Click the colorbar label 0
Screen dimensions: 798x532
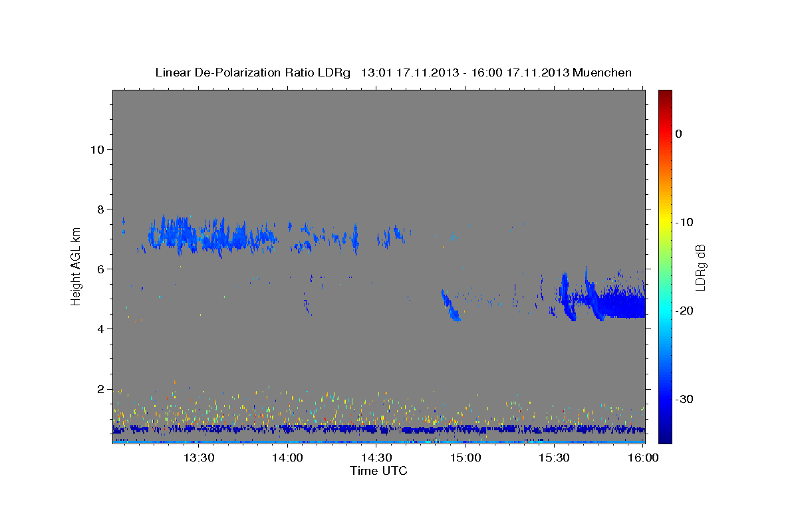(678, 134)
